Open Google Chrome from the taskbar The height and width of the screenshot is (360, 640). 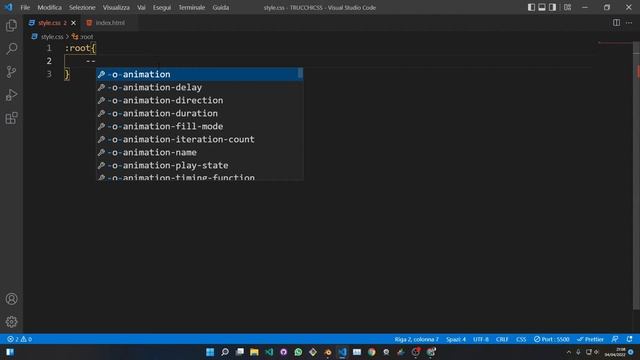click(371, 352)
